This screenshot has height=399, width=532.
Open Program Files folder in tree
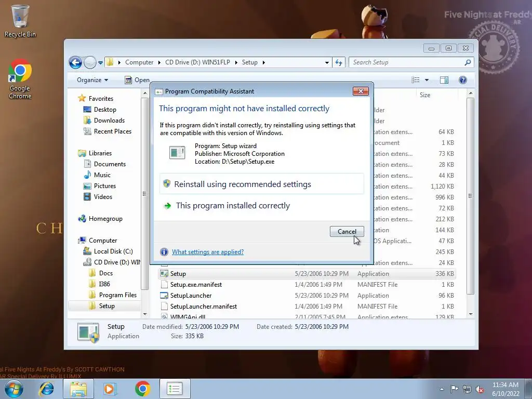(x=117, y=295)
